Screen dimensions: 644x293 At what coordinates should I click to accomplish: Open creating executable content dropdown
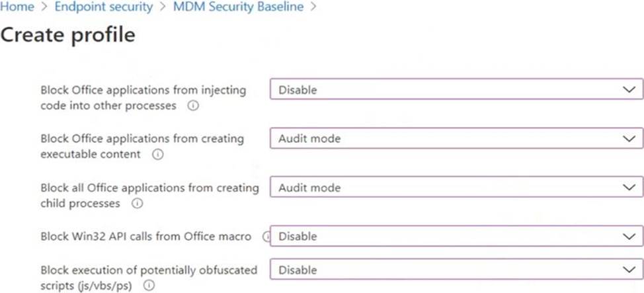coord(456,139)
